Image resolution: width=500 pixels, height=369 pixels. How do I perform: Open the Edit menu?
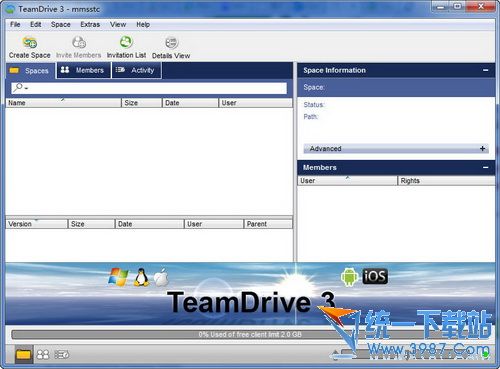[x=36, y=24]
